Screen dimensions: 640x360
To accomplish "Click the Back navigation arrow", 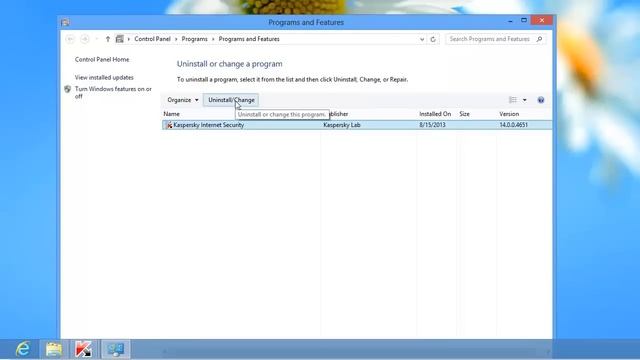I will click(x=70, y=39).
